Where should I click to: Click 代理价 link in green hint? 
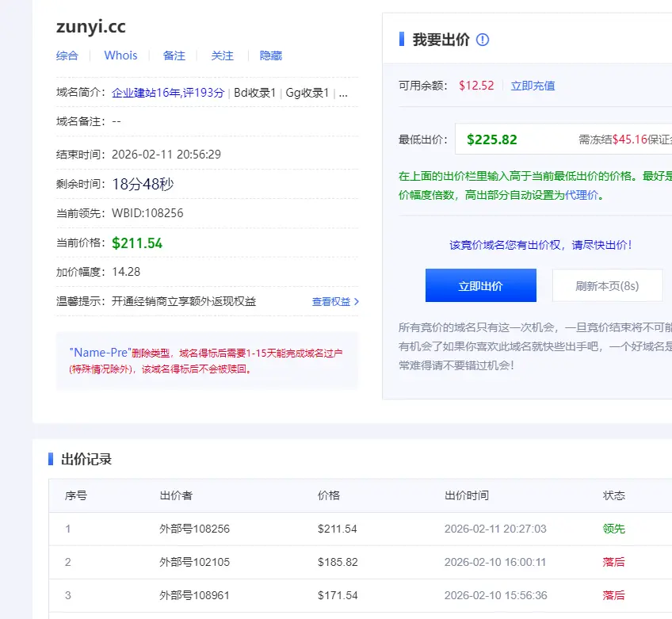[x=582, y=196]
